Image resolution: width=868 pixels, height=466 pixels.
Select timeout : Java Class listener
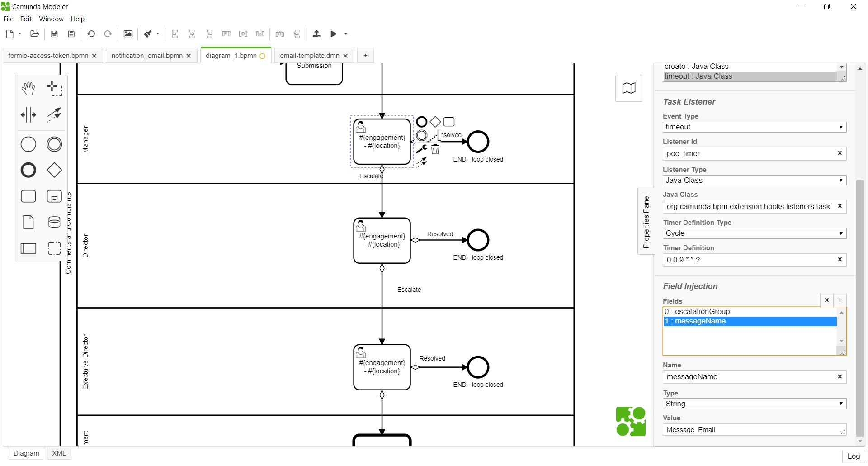[x=750, y=76]
